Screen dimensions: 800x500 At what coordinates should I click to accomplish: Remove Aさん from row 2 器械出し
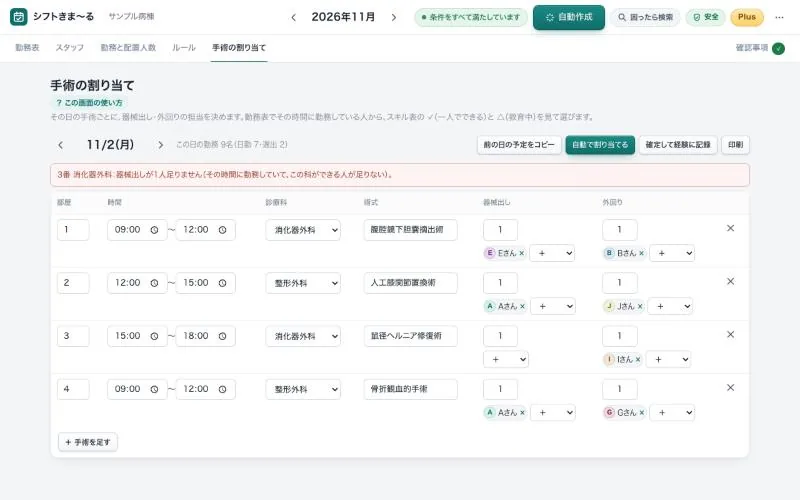pos(522,306)
